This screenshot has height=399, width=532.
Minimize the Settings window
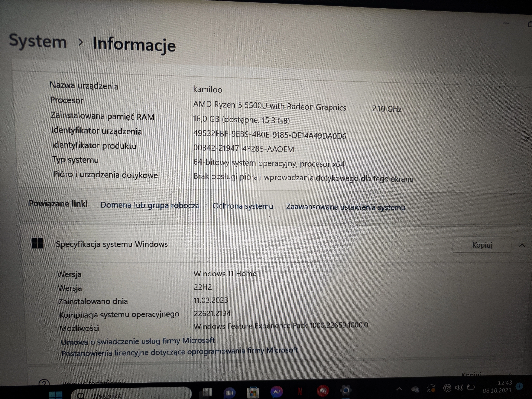tap(506, 23)
